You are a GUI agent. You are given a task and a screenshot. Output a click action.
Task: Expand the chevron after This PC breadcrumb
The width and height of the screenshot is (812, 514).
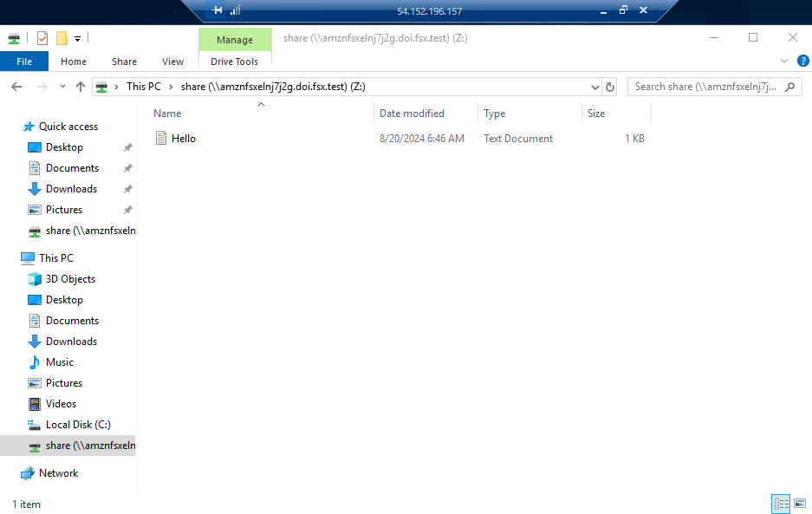(171, 87)
